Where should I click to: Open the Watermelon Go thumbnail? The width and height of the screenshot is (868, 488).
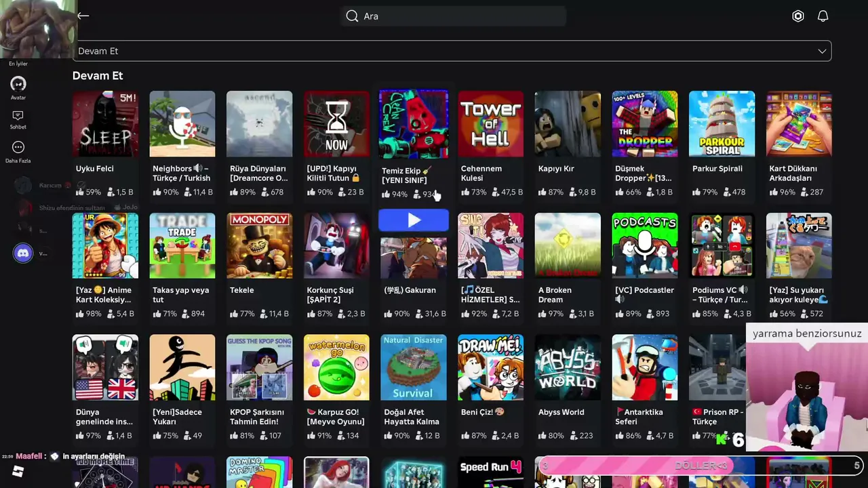[x=336, y=367]
